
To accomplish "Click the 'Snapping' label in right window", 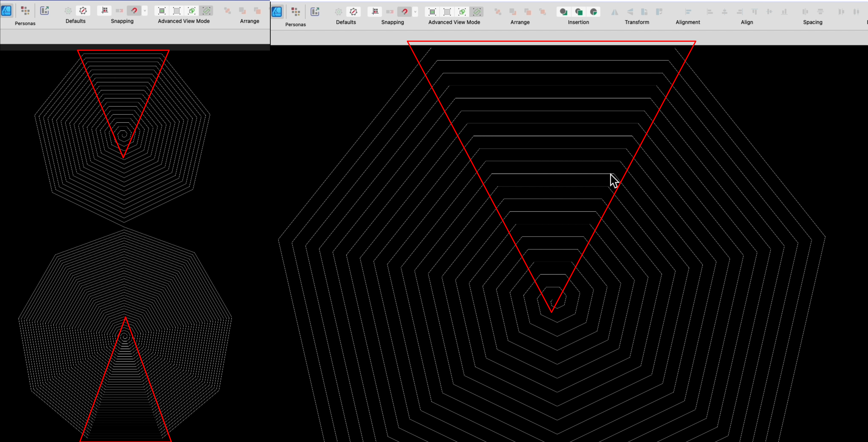I will [x=392, y=22].
